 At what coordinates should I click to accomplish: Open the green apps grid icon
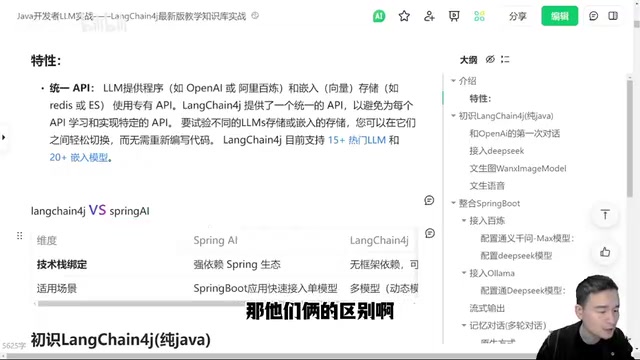tap(479, 16)
